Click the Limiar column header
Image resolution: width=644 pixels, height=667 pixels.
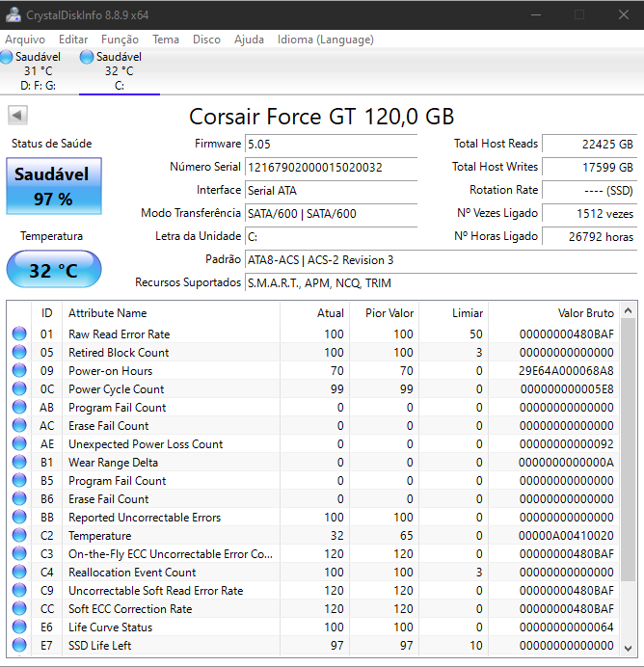click(x=453, y=313)
